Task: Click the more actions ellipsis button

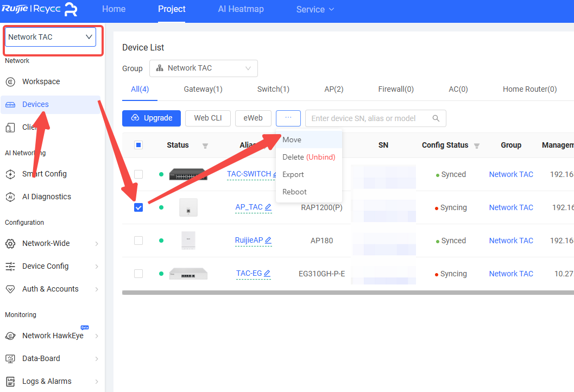Action: pyautogui.click(x=288, y=118)
